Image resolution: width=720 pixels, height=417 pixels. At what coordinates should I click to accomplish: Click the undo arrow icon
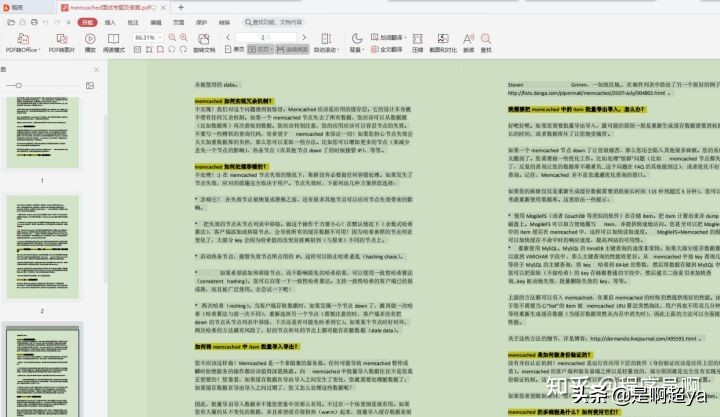coord(45,22)
